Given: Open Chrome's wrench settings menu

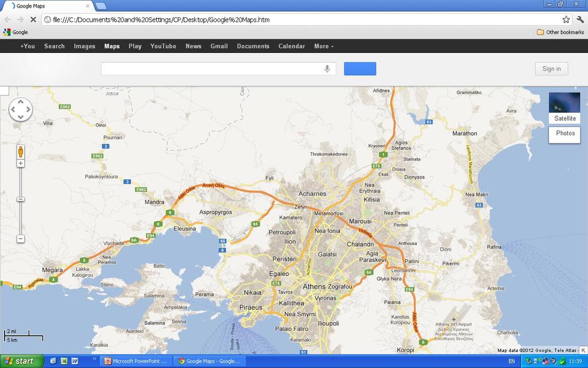Looking at the screenshot, I should coord(580,20).
